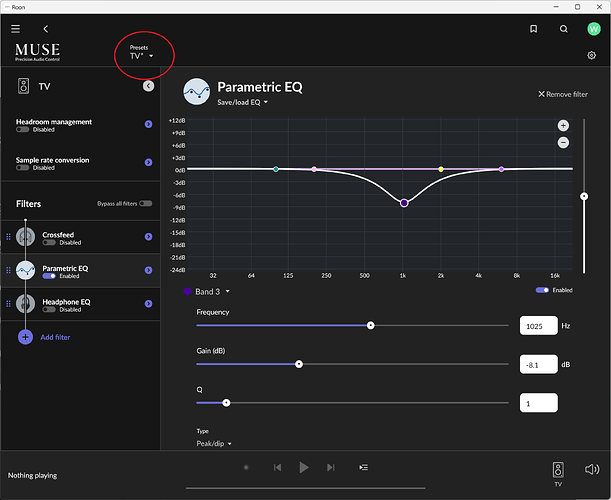Viewport: 611px width, 500px height.
Task: Click the Band 3 purple color dot
Action: [187, 291]
